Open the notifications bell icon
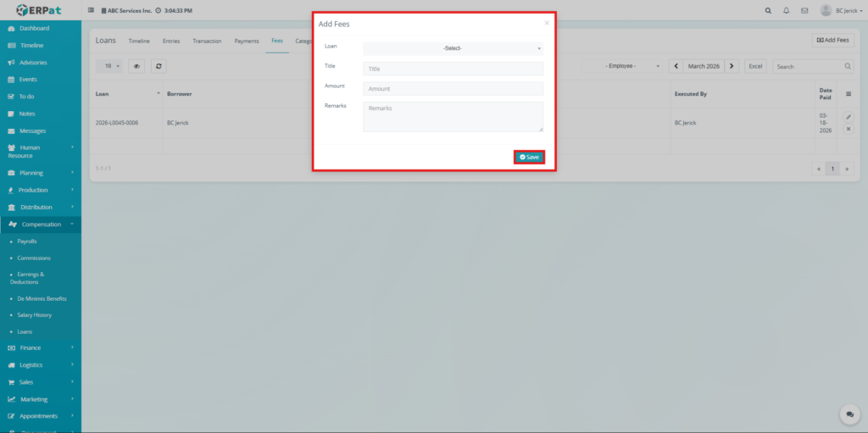This screenshot has width=868, height=433. pos(786,10)
